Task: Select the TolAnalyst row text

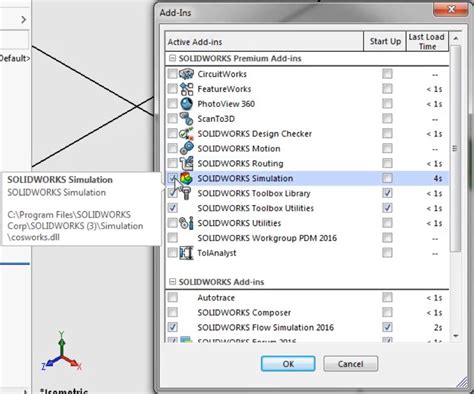Action: click(x=217, y=253)
